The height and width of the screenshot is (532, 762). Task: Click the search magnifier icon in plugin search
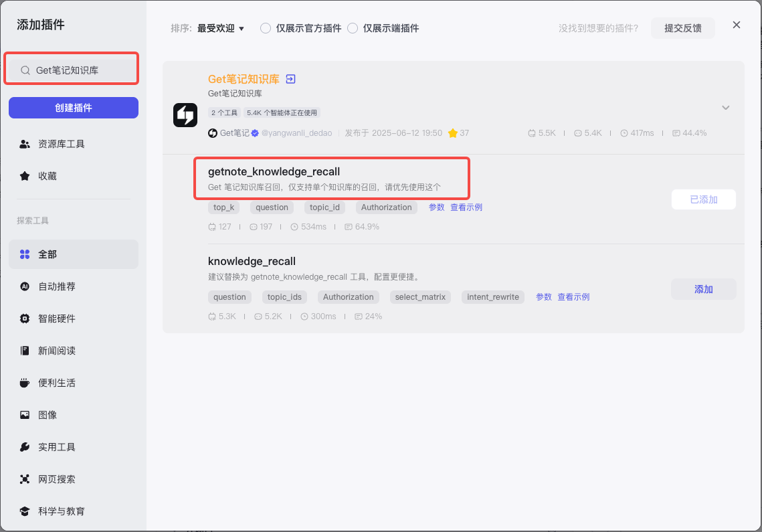pos(25,70)
